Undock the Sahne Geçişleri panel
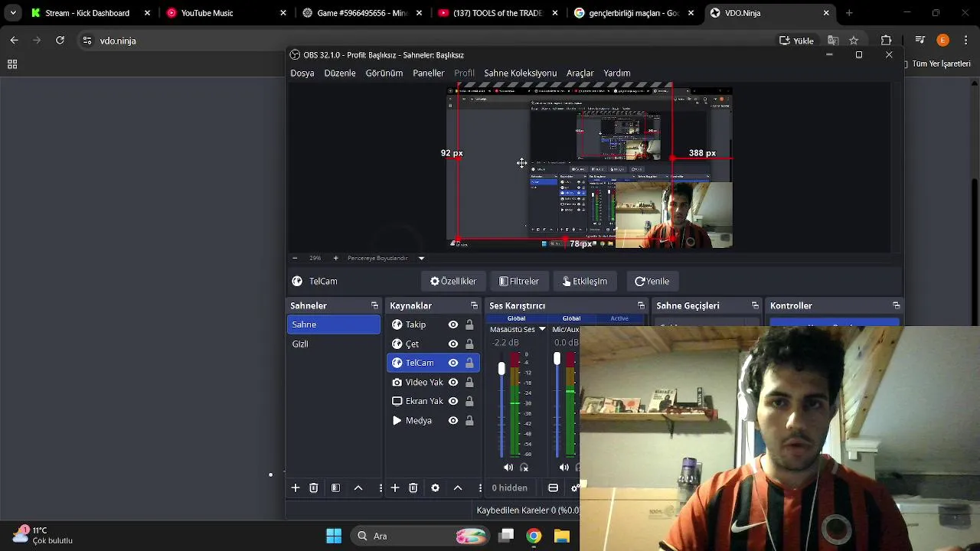The image size is (980, 551). pos(755,305)
